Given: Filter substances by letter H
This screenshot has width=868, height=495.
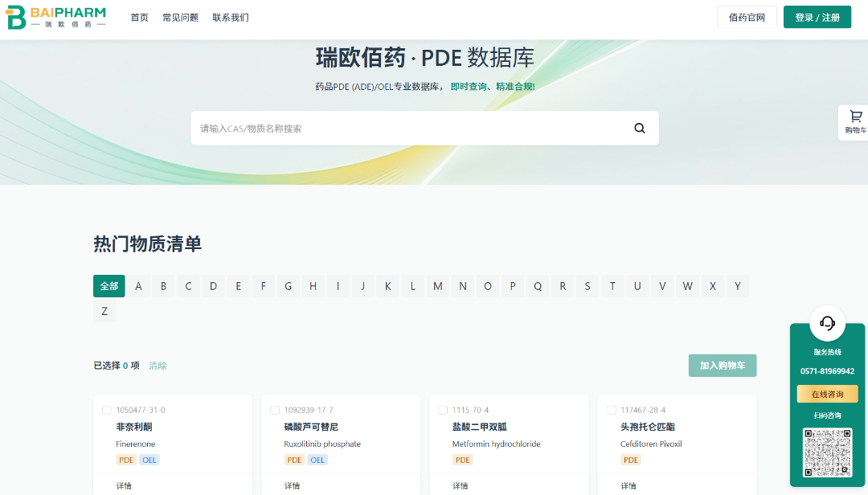Looking at the screenshot, I should [x=313, y=286].
